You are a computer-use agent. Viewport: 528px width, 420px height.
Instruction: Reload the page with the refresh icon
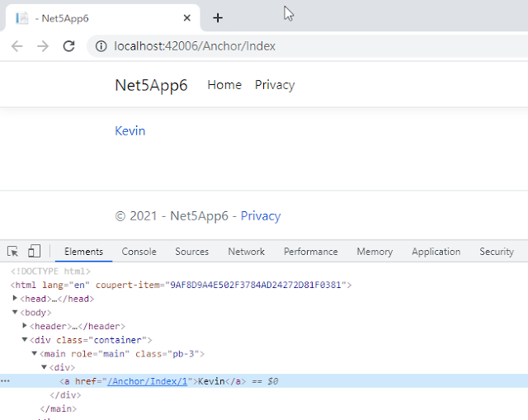(x=69, y=46)
